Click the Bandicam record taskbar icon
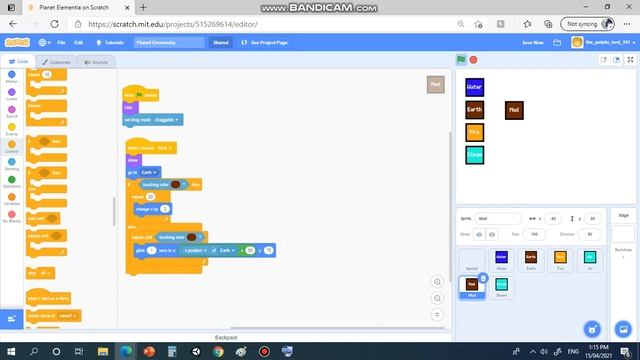The image size is (640, 360). pyautogui.click(x=264, y=351)
